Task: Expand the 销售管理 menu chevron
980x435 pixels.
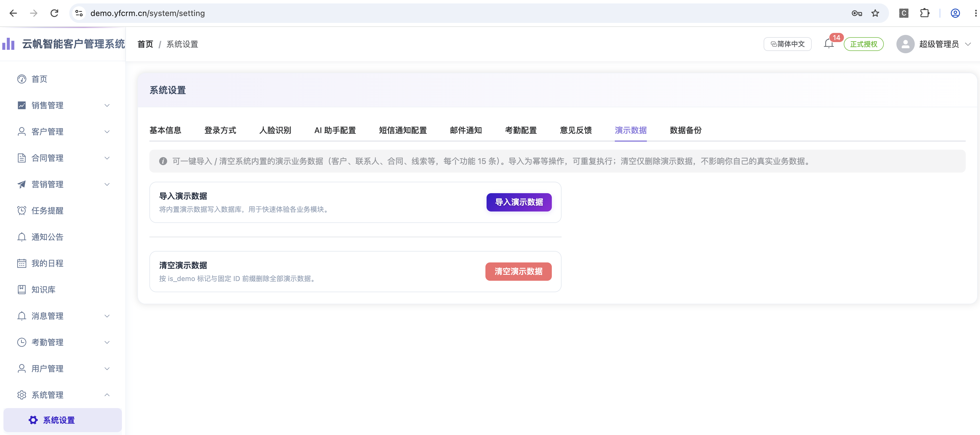Action: click(107, 105)
